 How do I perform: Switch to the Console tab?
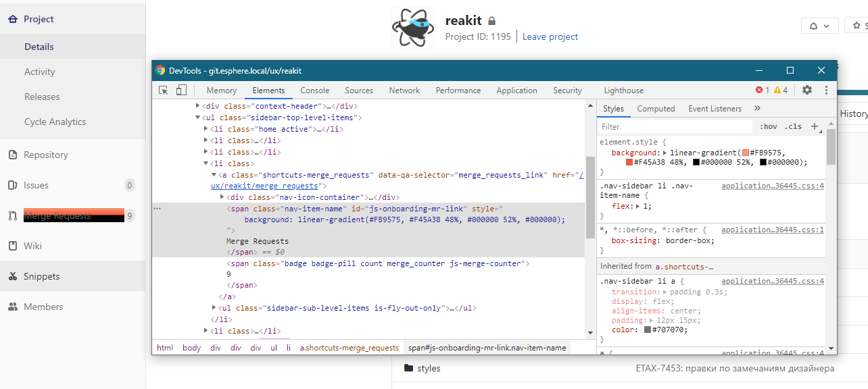click(x=315, y=90)
